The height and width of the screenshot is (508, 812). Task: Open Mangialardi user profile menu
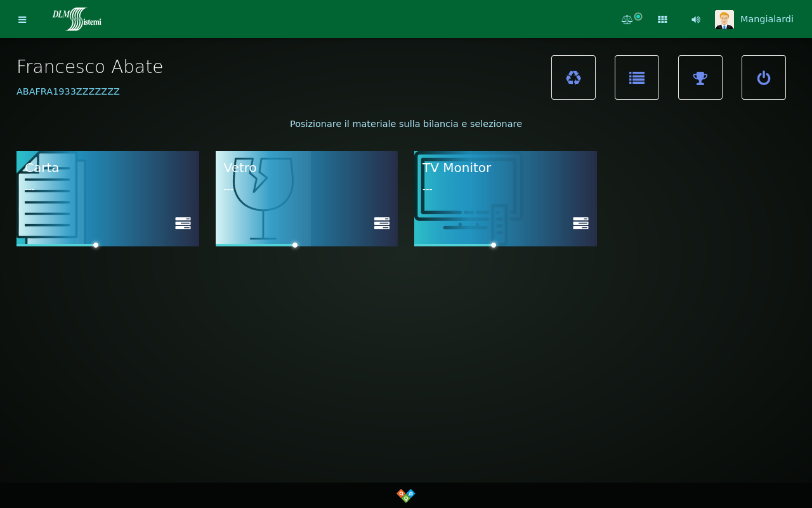coord(766,19)
